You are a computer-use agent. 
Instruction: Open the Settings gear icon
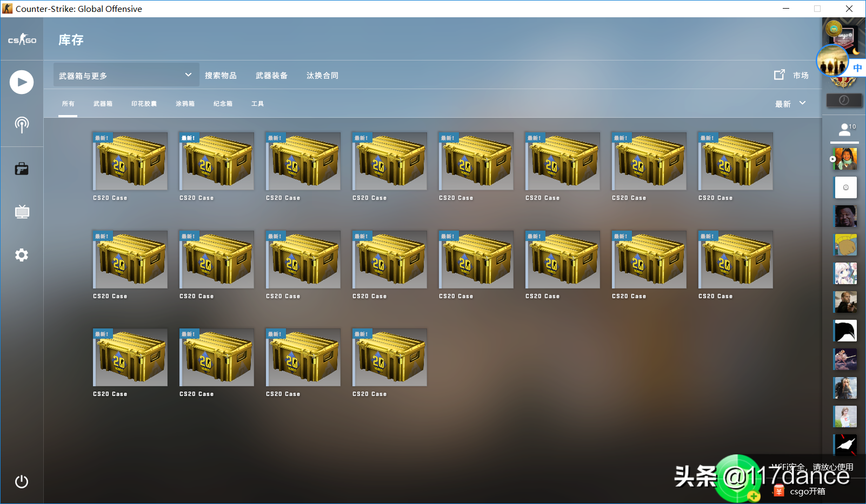click(22, 254)
